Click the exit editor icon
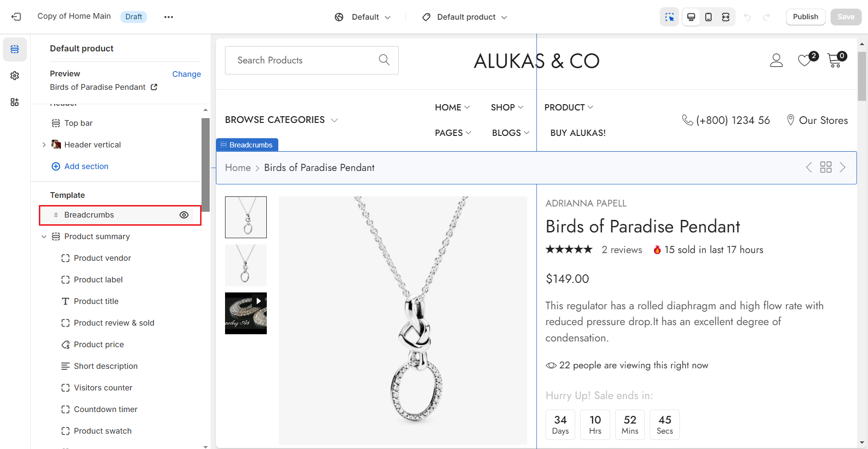The height and width of the screenshot is (449, 868). point(16,17)
